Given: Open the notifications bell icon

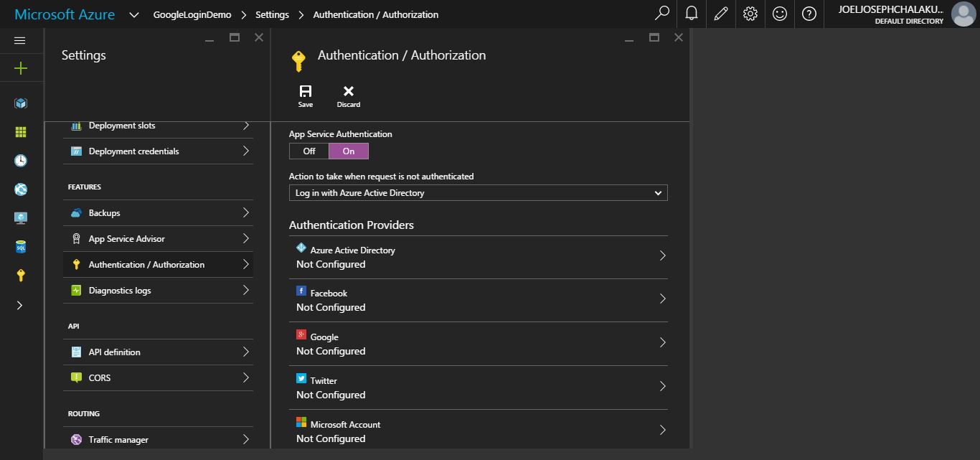Looking at the screenshot, I should point(692,14).
